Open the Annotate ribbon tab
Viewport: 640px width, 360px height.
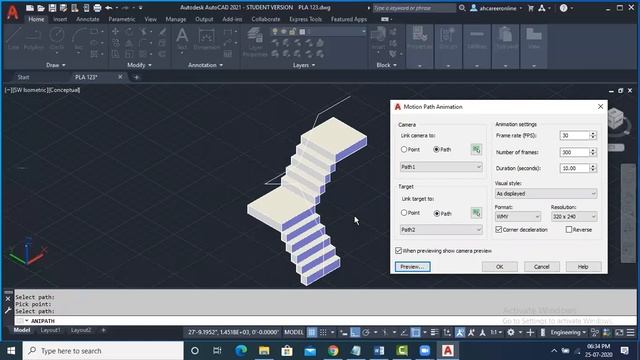(x=87, y=19)
